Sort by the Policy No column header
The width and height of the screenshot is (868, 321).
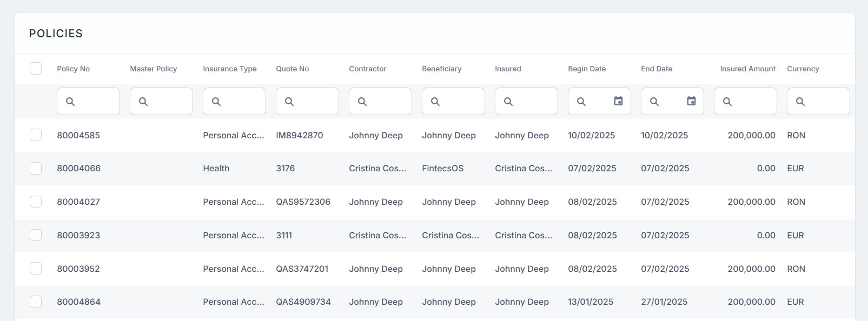coord(74,69)
